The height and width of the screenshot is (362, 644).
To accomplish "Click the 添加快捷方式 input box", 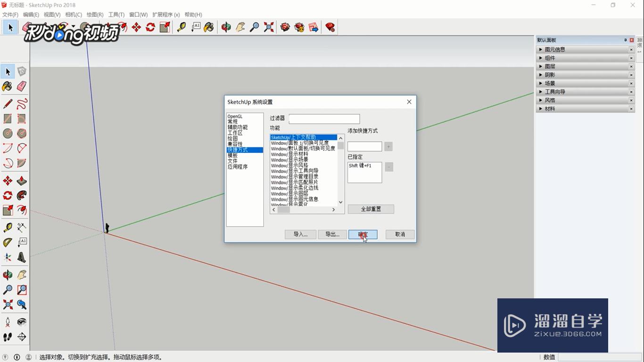I will (x=365, y=147).
